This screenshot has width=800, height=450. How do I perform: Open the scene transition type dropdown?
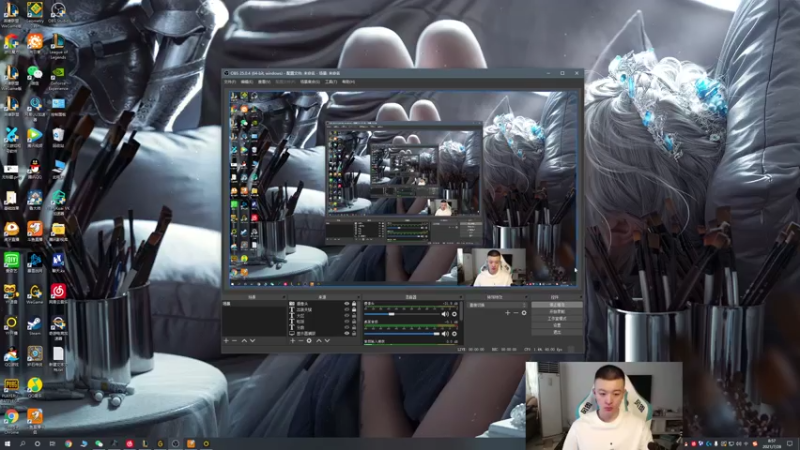(497, 305)
